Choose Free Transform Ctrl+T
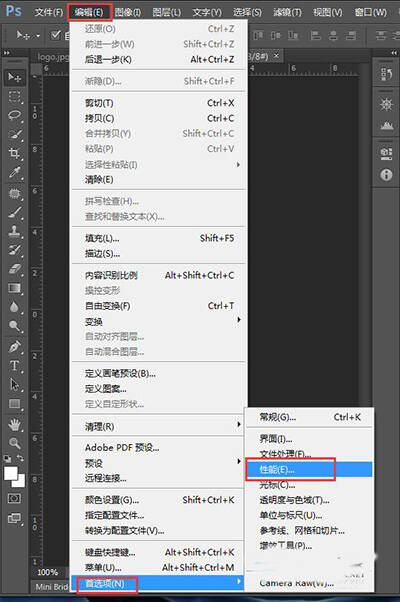The width and height of the screenshot is (400, 602). 158,306
